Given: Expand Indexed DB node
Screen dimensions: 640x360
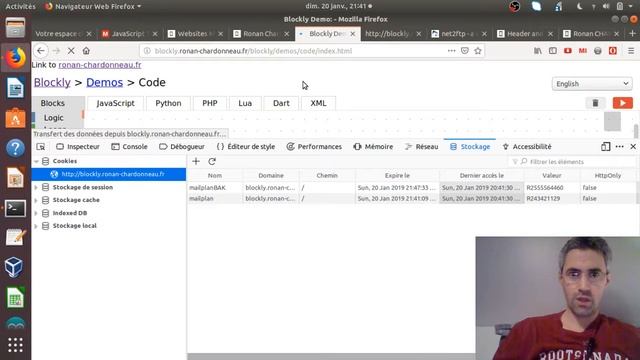Looking at the screenshot, I should coord(36,213).
